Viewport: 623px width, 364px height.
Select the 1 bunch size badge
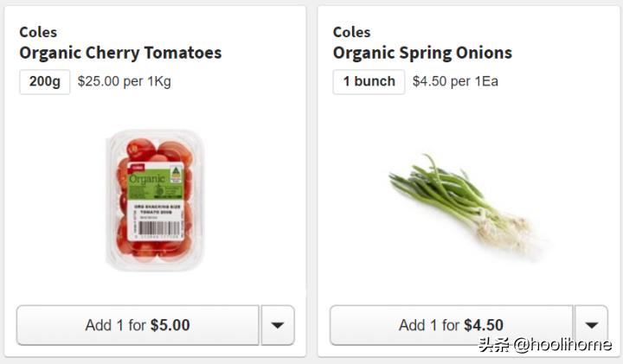369,81
